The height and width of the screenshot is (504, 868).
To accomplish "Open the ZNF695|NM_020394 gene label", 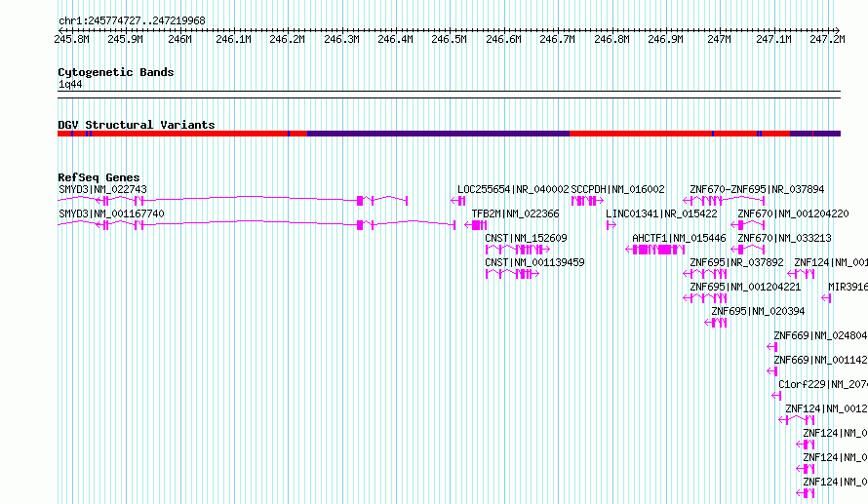I will pos(758,311).
